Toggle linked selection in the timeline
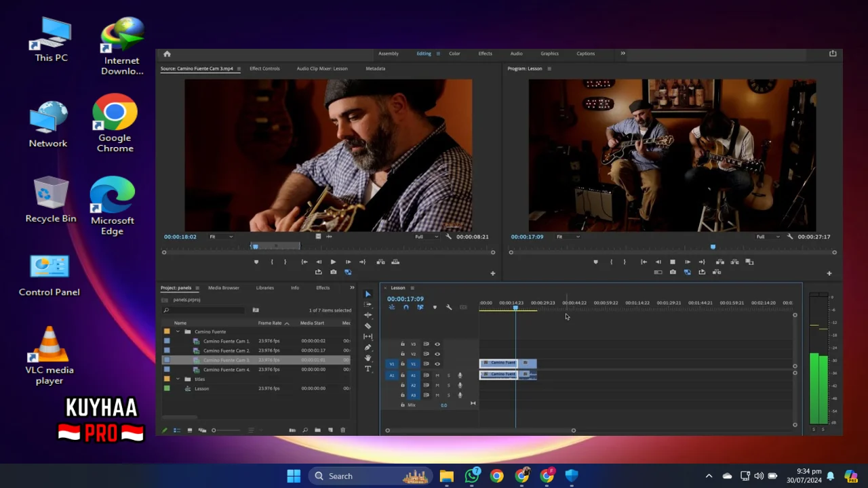Screen dimensions: 868x488 pos(420,308)
